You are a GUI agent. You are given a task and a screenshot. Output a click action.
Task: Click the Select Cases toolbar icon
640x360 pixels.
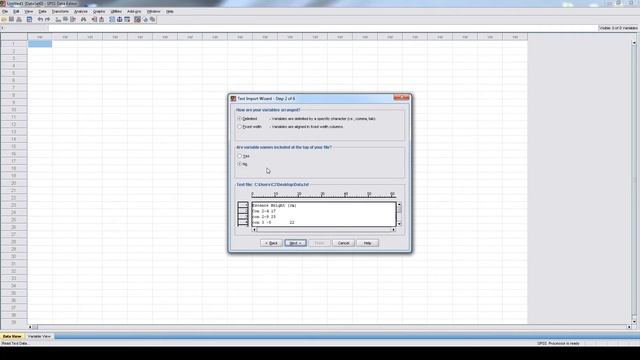[x=127, y=19]
